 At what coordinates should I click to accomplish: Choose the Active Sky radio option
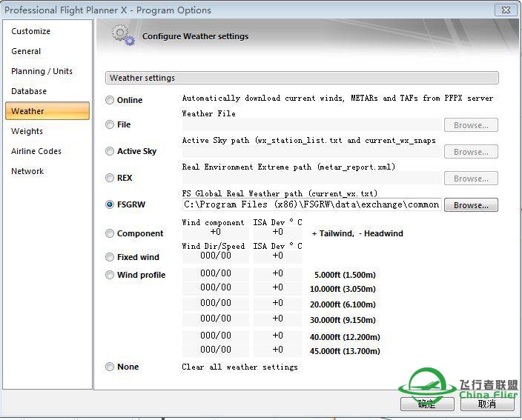(x=110, y=151)
